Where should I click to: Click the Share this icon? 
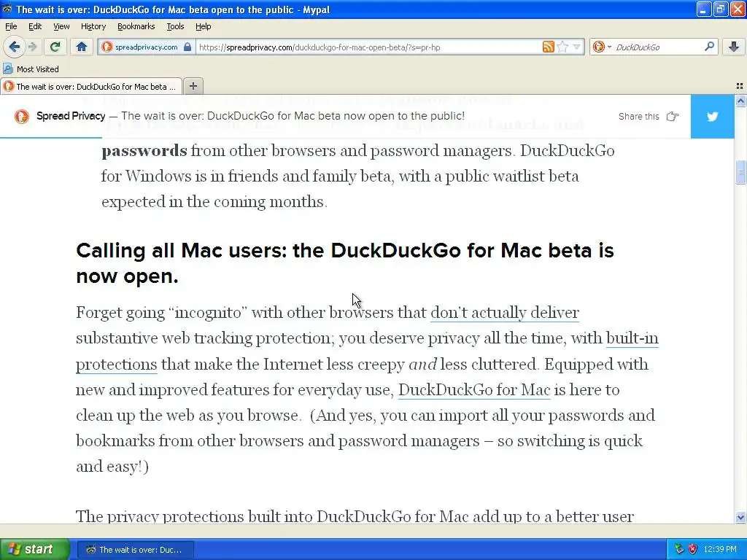click(x=672, y=116)
